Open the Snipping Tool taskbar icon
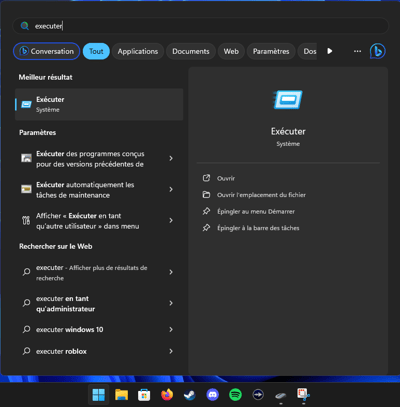Viewport: 400px width, 407px height. pos(303,394)
